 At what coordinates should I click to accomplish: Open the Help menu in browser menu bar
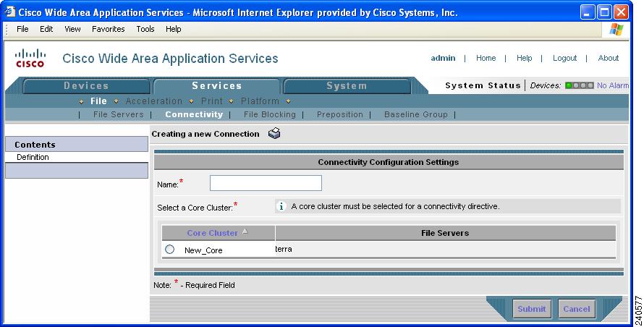tap(174, 29)
